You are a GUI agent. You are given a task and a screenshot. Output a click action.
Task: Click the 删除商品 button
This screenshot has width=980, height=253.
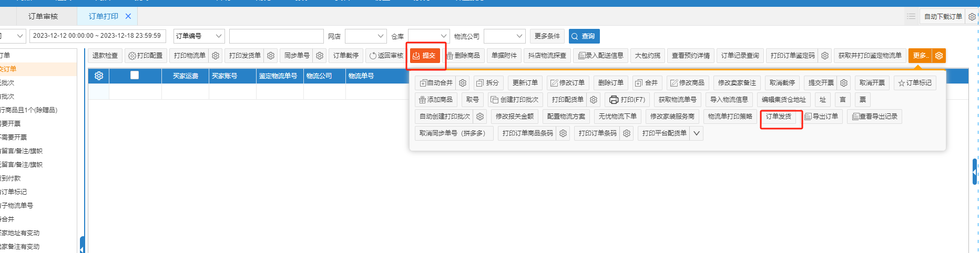(x=463, y=56)
